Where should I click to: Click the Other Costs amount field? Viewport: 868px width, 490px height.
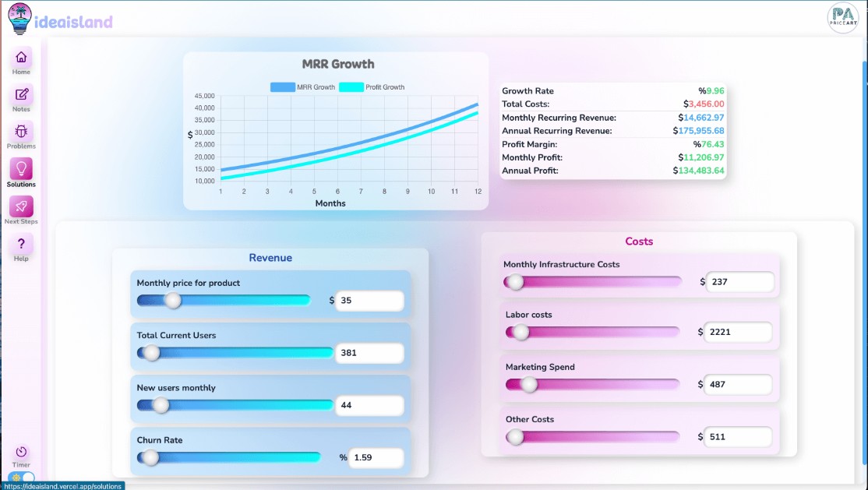tap(737, 437)
